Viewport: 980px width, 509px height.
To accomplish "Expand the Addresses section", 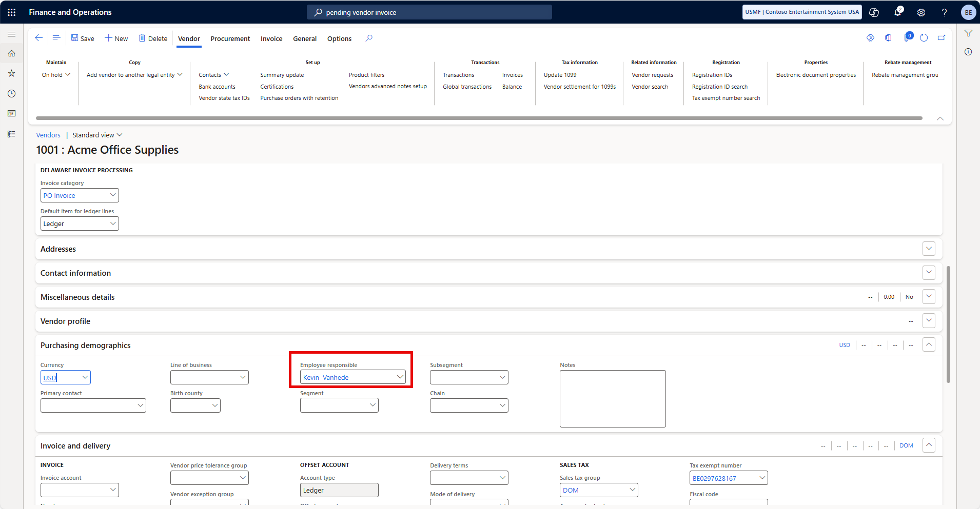I will (x=929, y=249).
